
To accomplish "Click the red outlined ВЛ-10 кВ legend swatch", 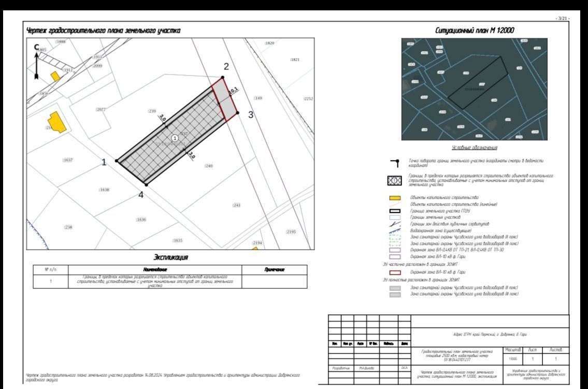I will 395,272.
